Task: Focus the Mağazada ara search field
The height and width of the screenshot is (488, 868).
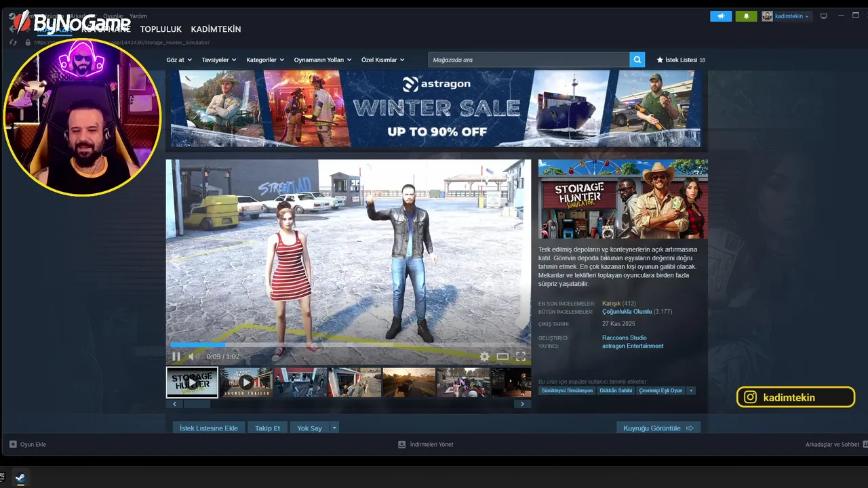Action: point(529,60)
